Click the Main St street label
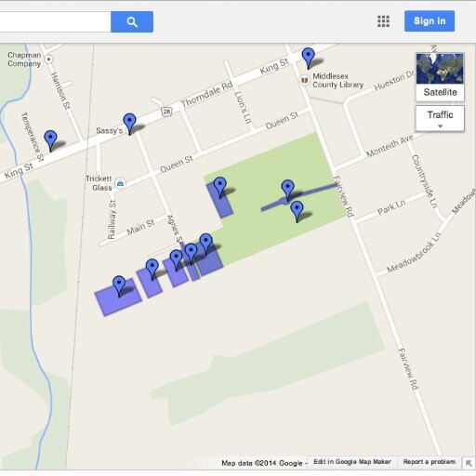The height and width of the screenshot is (476, 476). pyautogui.click(x=140, y=227)
